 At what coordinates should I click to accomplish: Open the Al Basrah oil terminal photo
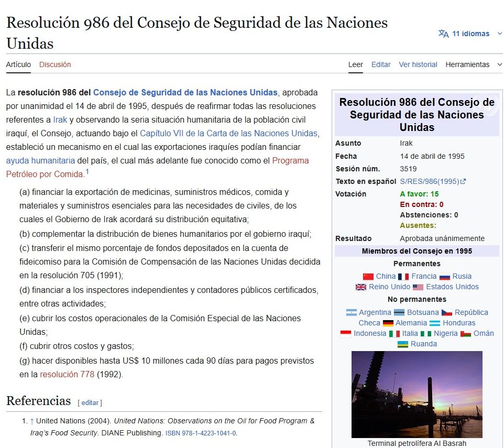point(417,394)
